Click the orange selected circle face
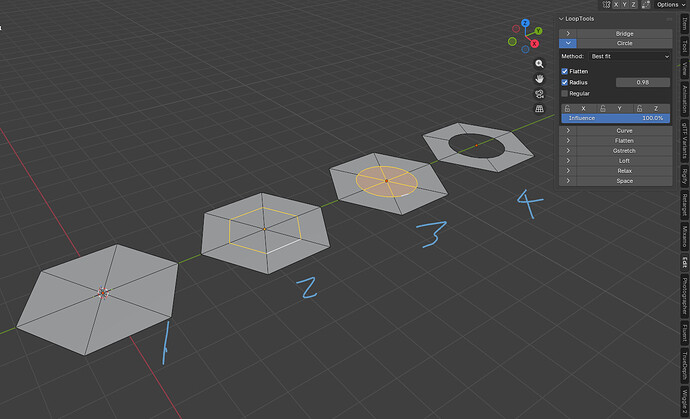Screen dimensions: 690x419 tap(386, 181)
